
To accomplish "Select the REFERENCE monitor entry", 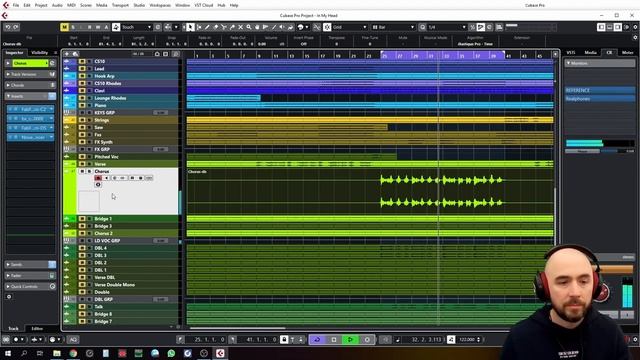I will (600, 90).
